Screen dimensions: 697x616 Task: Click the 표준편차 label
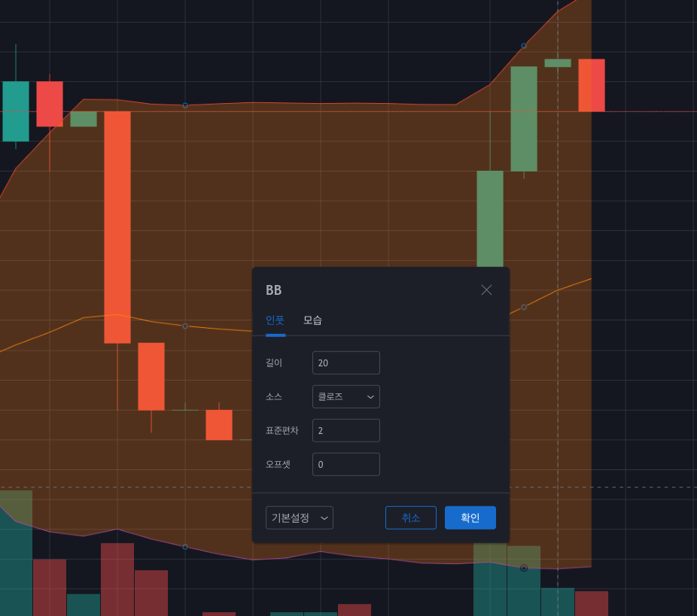coord(282,430)
